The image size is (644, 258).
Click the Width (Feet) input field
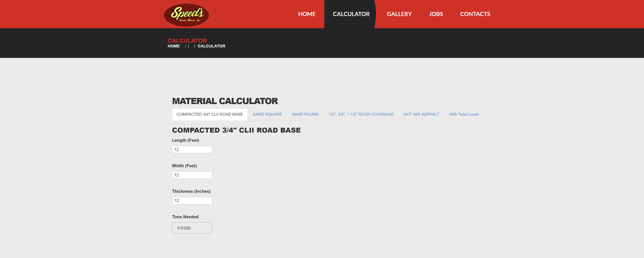click(192, 175)
